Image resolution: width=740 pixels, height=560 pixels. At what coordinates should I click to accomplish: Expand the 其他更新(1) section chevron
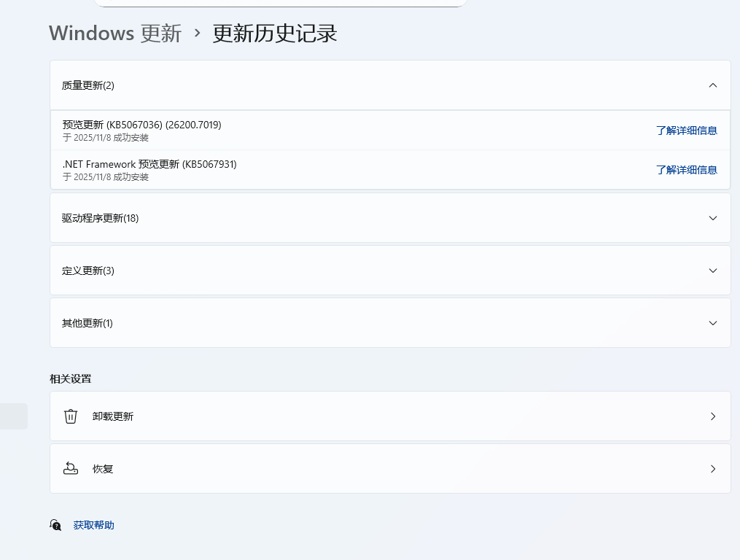(x=712, y=323)
